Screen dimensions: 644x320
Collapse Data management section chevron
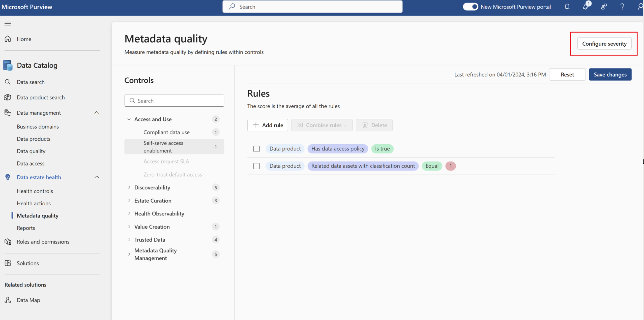click(97, 113)
